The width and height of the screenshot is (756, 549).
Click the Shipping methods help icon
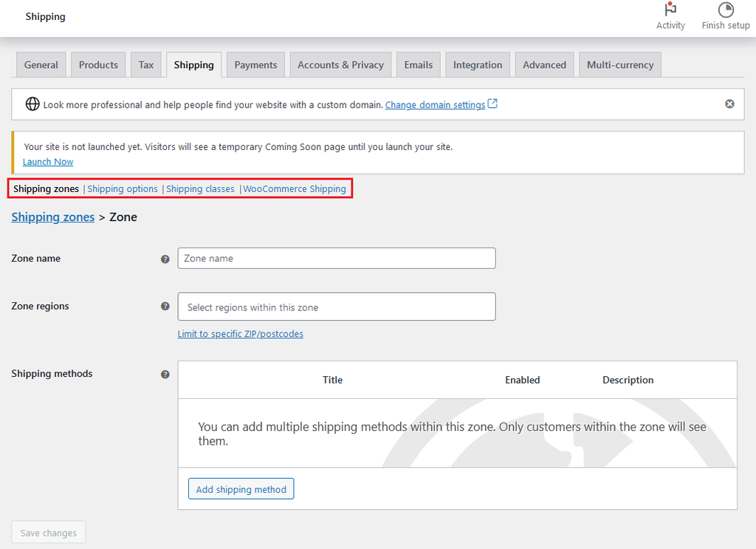pyautogui.click(x=165, y=375)
